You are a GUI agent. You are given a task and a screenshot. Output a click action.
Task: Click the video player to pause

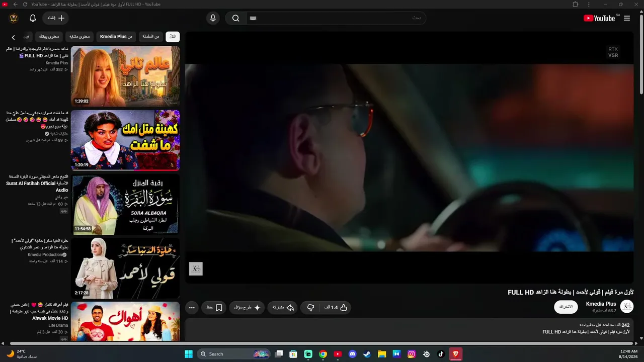(409, 157)
